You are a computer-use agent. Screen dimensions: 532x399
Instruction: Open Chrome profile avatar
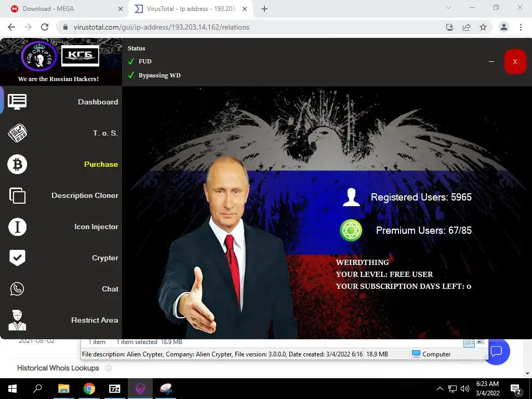[x=504, y=27]
